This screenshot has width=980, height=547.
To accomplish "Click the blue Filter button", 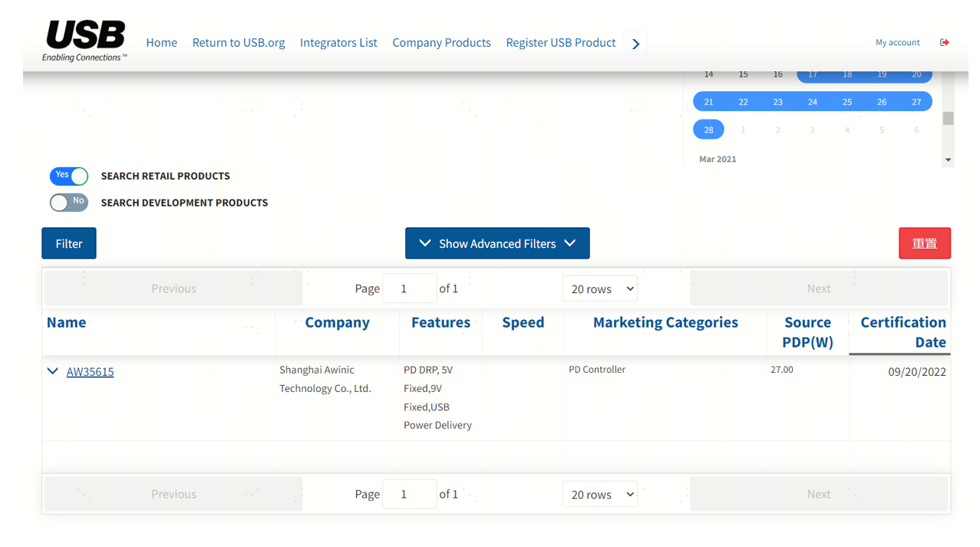I will click(69, 243).
